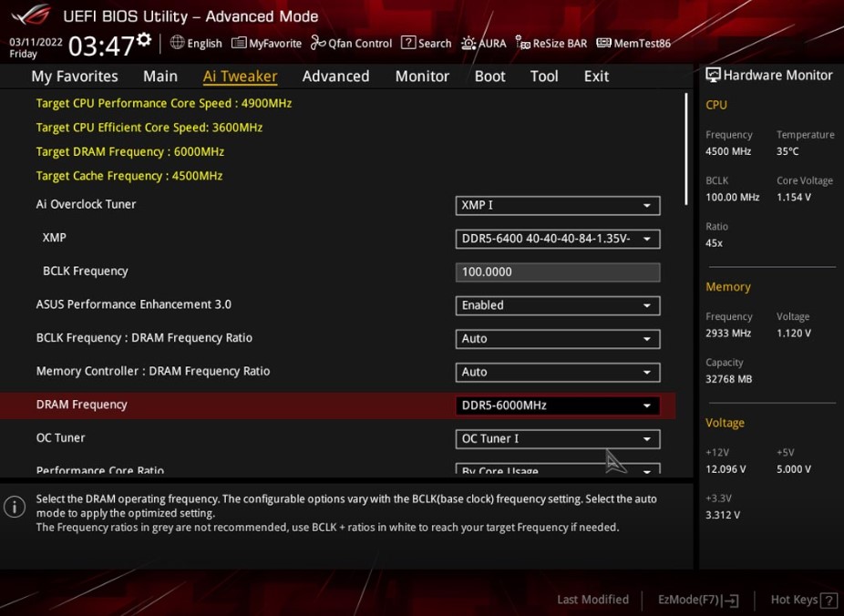Screen dimensions: 844x616
Task: Click the CPU Frequency 4500 MHz value
Action: [728, 151]
